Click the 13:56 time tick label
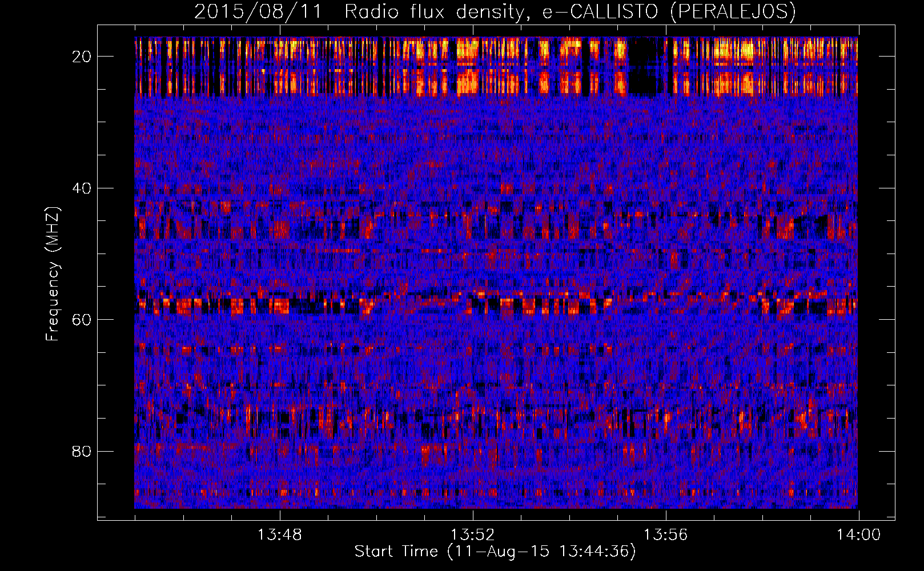 tap(665, 535)
